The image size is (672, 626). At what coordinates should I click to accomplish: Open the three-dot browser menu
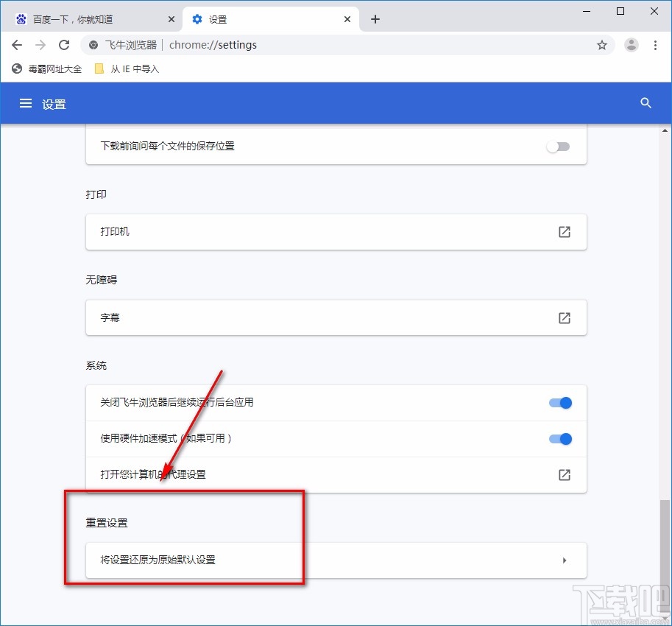click(656, 45)
